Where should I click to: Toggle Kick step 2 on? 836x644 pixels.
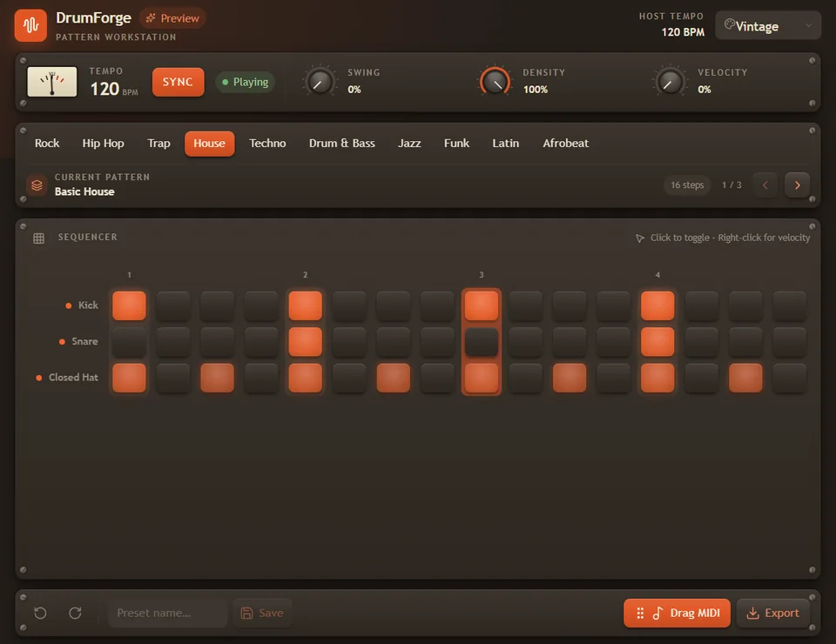[x=173, y=305]
